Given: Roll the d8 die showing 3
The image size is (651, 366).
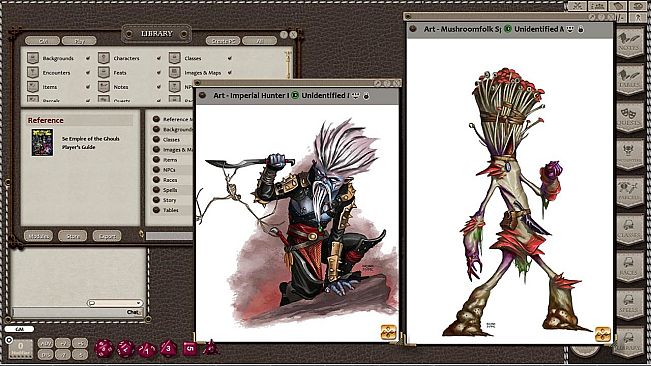Looking at the screenshot, I should coord(168,348).
